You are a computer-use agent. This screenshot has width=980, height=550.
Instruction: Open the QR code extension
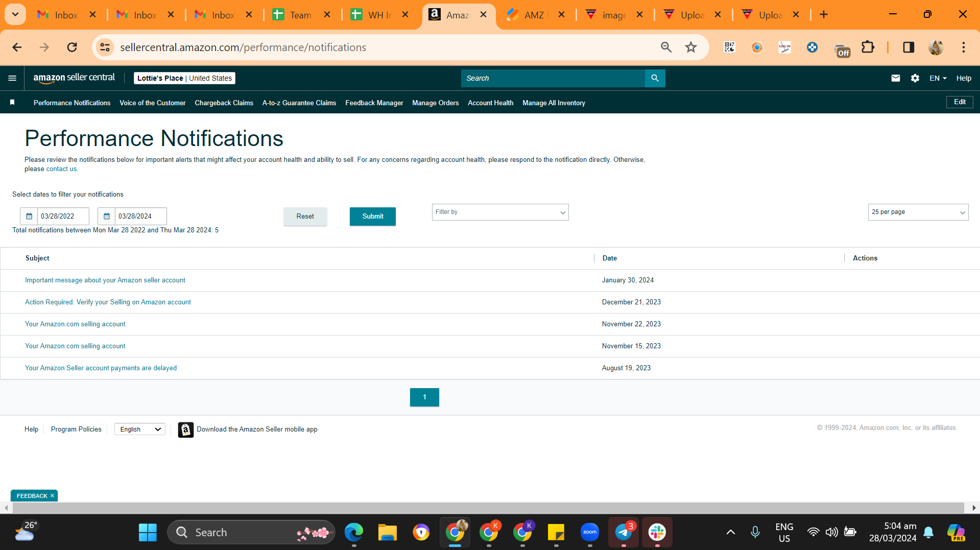(x=729, y=47)
